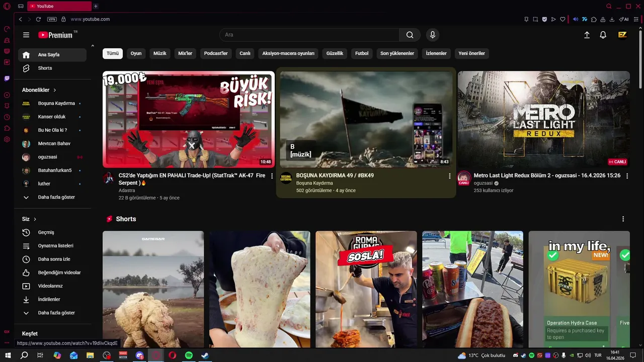Open Adastra channel link

pos(127,191)
